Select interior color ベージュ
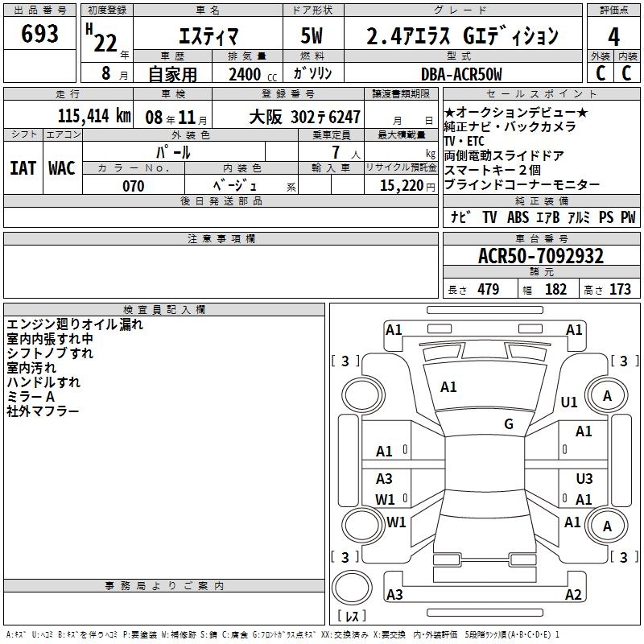 [x=235, y=186]
